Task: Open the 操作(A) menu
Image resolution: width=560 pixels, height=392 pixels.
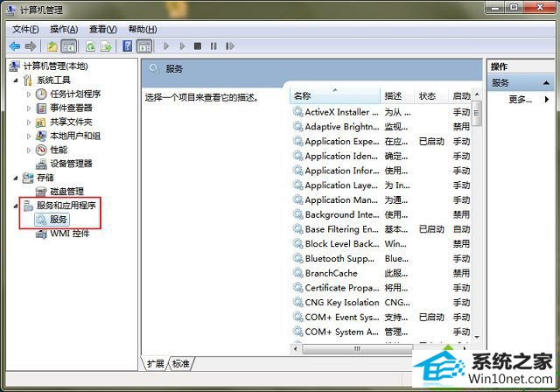Action: (x=64, y=29)
